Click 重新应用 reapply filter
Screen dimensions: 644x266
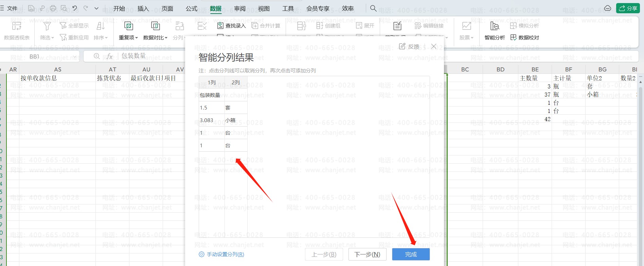point(74,37)
